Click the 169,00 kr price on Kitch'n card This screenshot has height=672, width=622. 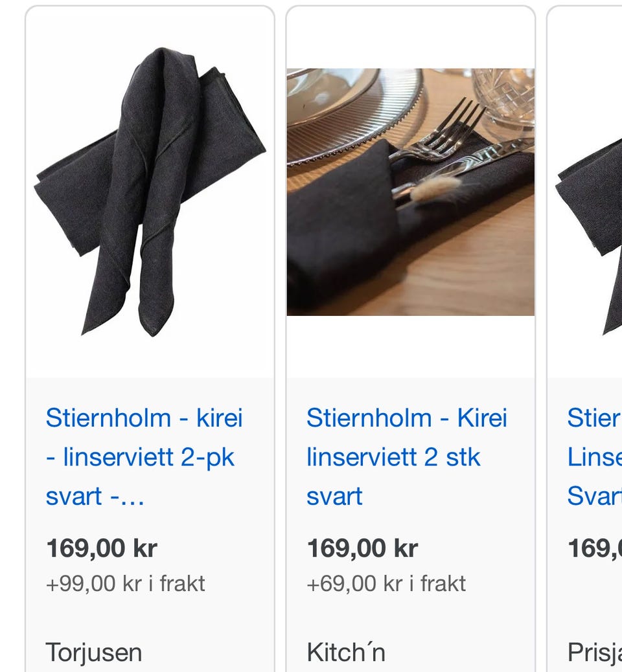point(362,548)
